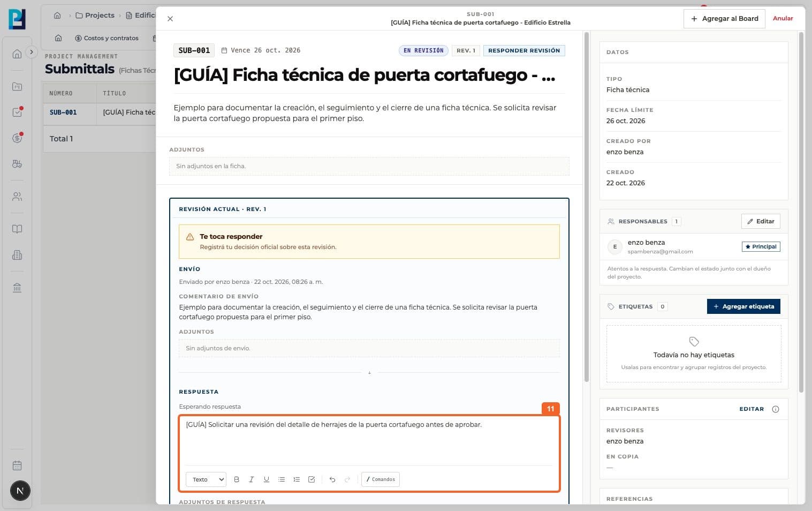Image resolution: width=812 pixels, height=511 pixels.
Task: Insert a bulleted list in the response
Action: pyautogui.click(x=282, y=479)
